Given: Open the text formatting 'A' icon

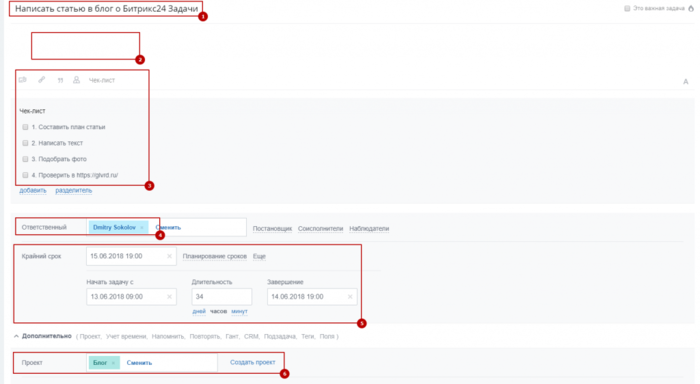Looking at the screenshot, I should [x=685, y=82].
